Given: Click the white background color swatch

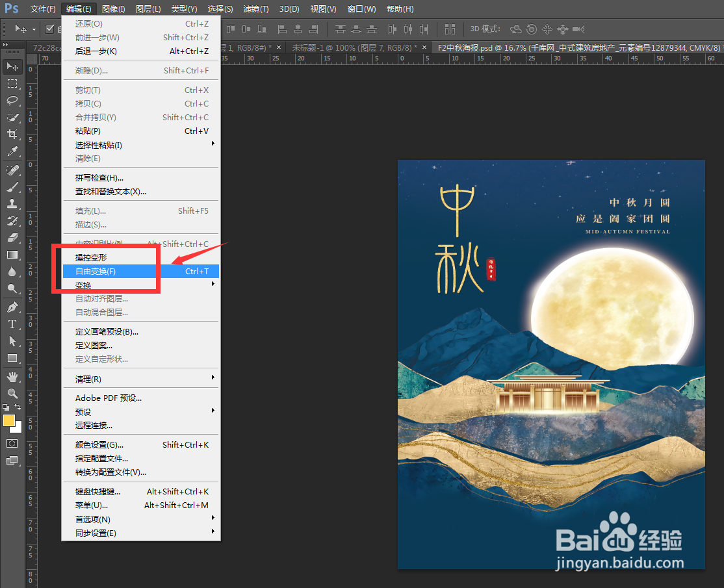Looking at the screenshot, I should pos(18,429).
